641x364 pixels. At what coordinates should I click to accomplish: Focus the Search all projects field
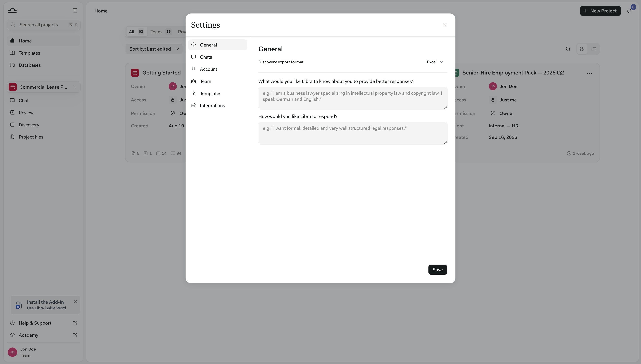(x=44, y=25)
